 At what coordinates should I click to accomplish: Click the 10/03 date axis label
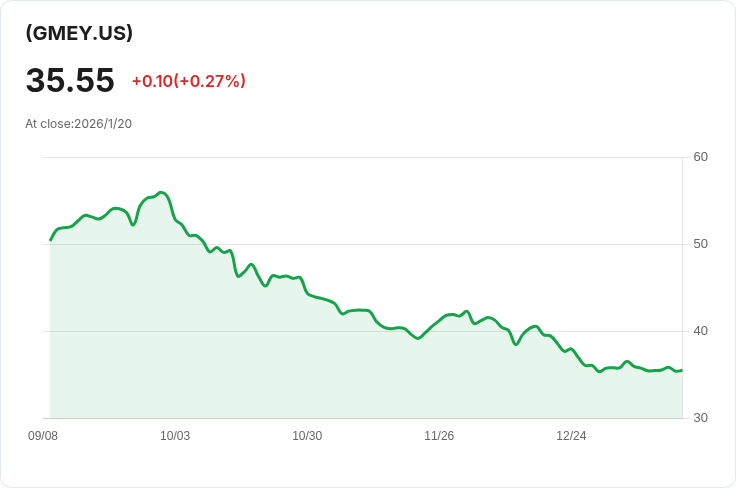click(x=175, y=436)
